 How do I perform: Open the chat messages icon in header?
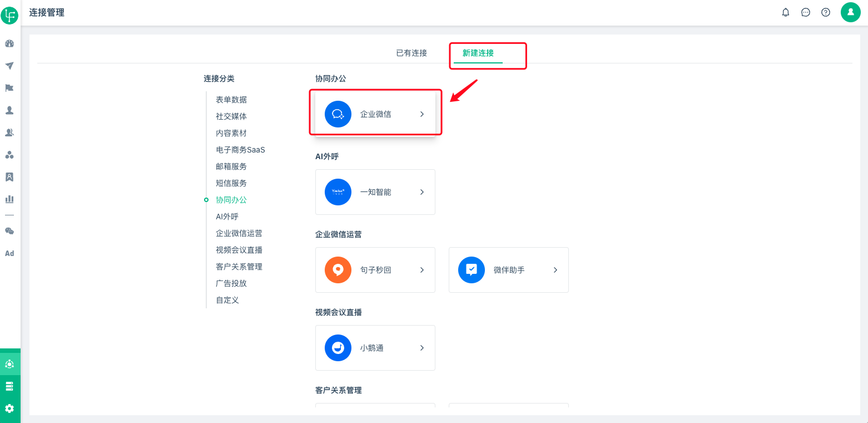[x=806, y=12]
